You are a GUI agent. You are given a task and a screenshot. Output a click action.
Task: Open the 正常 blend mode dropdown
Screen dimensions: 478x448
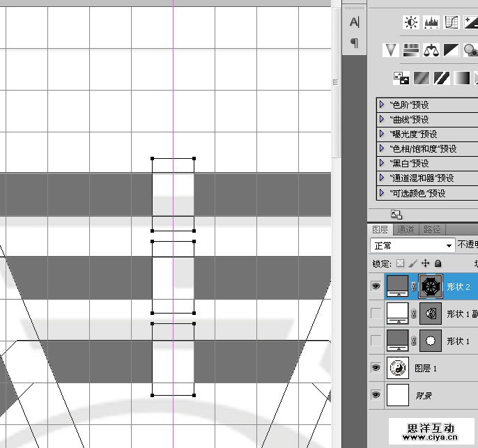[413, 246]
